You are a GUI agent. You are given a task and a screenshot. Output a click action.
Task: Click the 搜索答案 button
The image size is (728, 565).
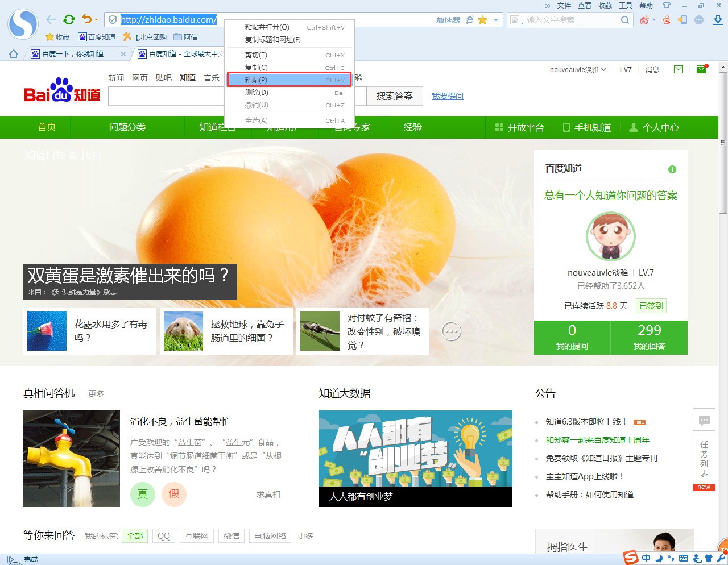click(395, 96)
